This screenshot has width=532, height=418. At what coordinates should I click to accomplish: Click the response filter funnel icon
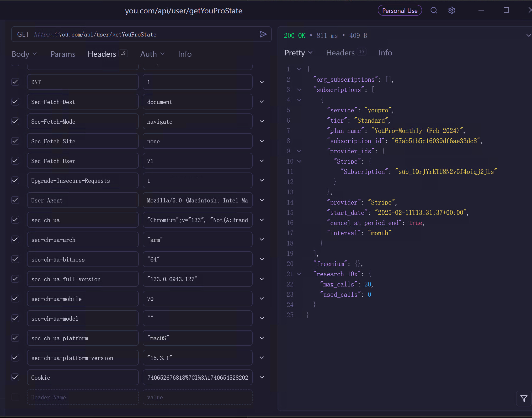[524, 398]
